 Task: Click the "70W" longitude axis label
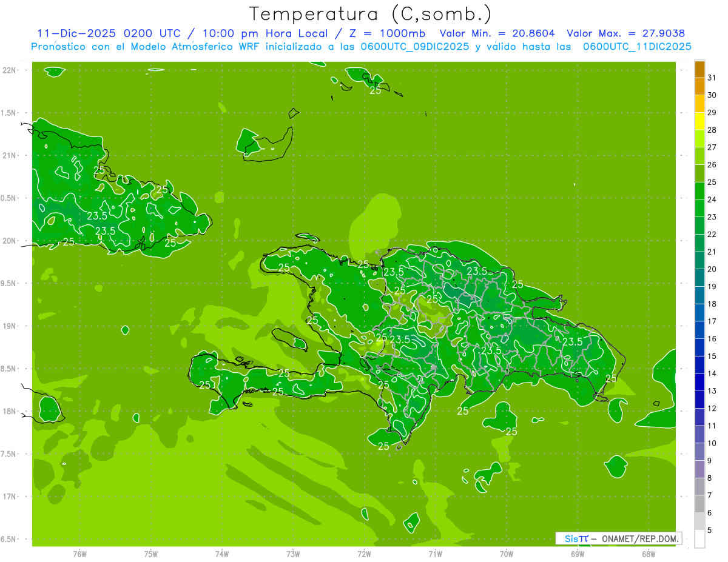(x=507, y=554)
